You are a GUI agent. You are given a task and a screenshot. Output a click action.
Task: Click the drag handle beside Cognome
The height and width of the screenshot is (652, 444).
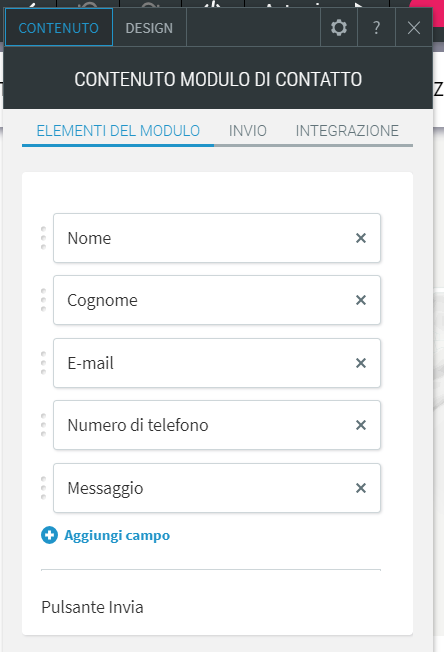[43, 300]
